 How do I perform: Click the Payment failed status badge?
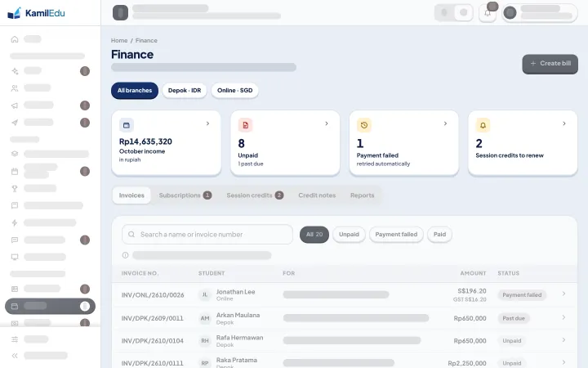pyautogui.click(x=522, y=295)
